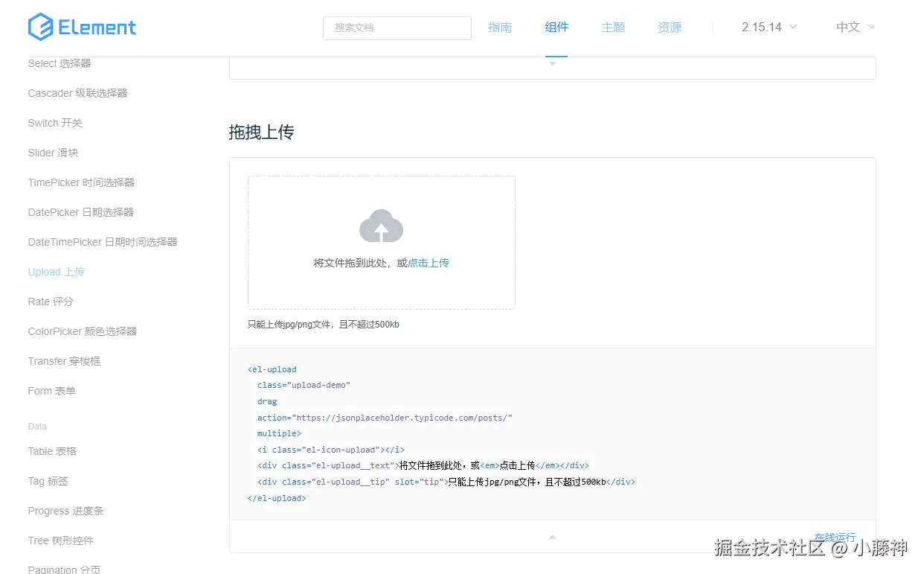924x574 pixels.
Task: Click the 点击上传 link
Action: [429, 263]
